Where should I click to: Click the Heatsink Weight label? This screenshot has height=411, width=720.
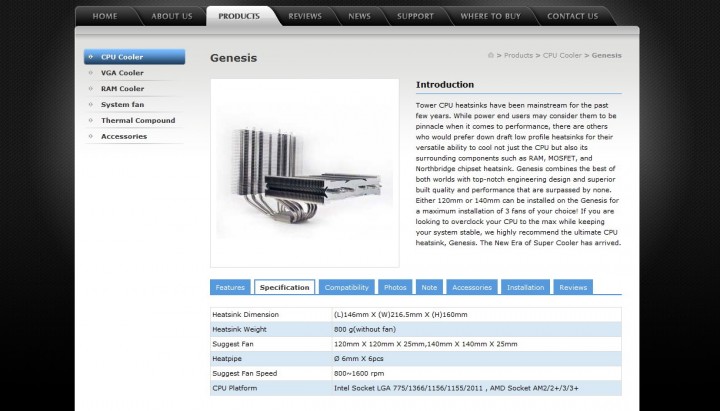coord(239,329)
